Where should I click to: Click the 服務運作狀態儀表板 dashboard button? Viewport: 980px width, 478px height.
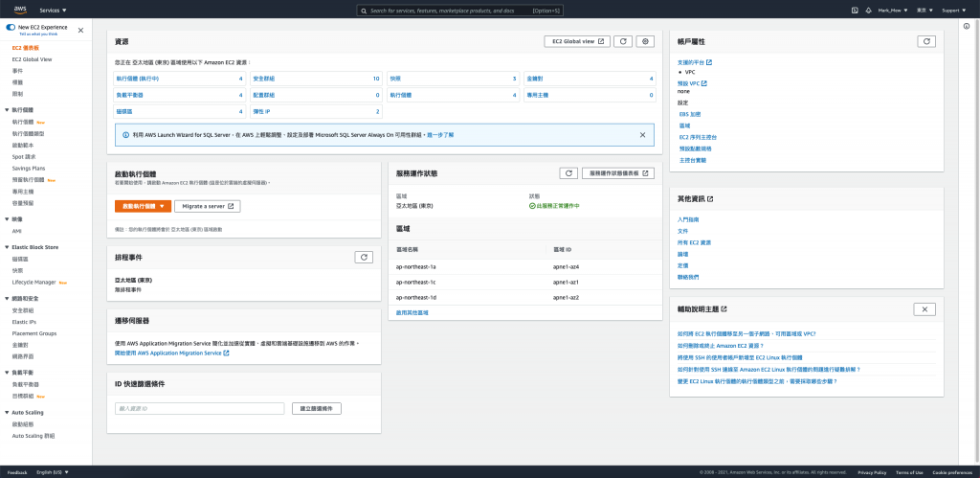(618, 173)
